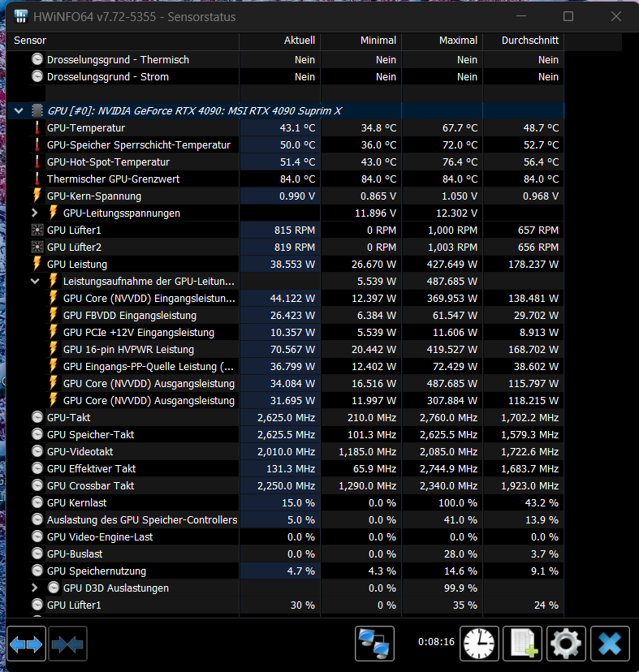Click fan icon beside GPU Lüfter1 RPM row
Image resolution: width=639 pixels, height=672 pixels.
(37, 230)
